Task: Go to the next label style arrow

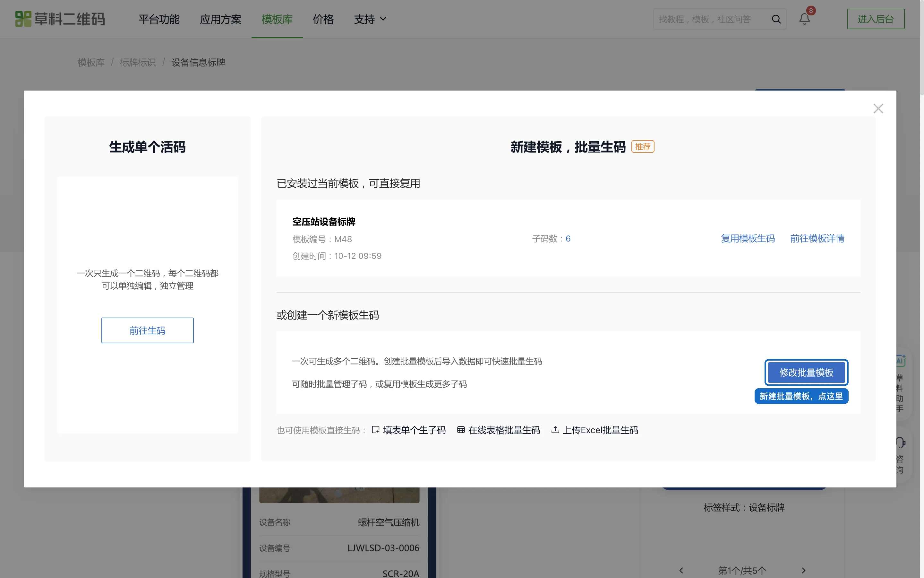Action: pos(803,570)
